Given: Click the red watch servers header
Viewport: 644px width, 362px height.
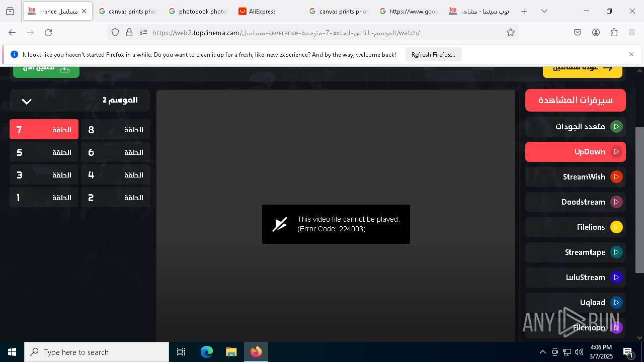Looking at the screenshot, I should 576,100.
